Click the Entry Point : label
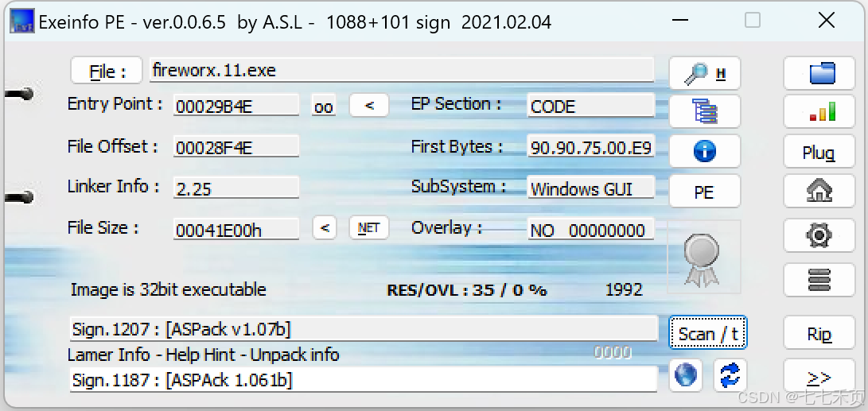Image resolution: width=868 pixels, height=411 pixels. (115, 104)
